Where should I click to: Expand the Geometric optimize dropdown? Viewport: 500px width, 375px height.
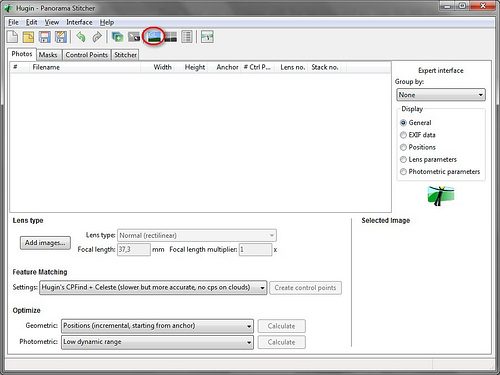click(x=157, y=326)
